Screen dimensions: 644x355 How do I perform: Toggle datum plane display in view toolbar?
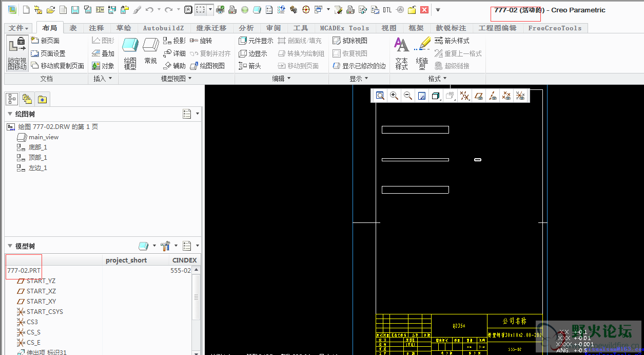[479, 96]
